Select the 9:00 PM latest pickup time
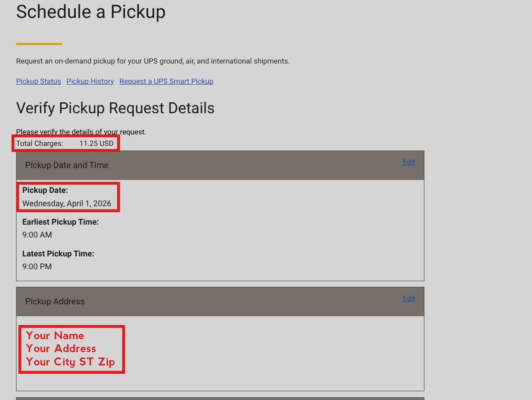This screenshot has height=400, width=532. (37, 267)
